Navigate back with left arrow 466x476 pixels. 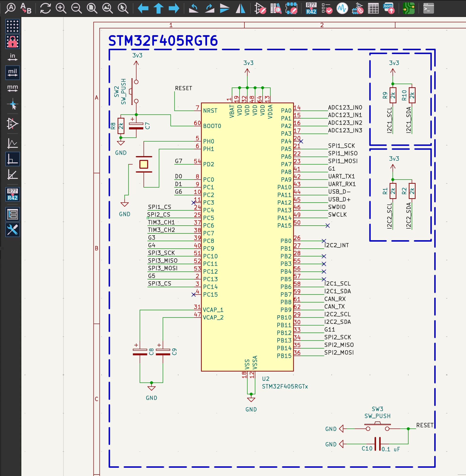pyautogui.click(x=143, y=8)
